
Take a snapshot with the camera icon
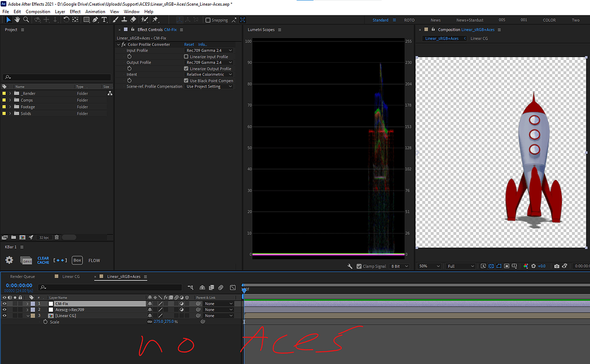(x=557, y=266)
